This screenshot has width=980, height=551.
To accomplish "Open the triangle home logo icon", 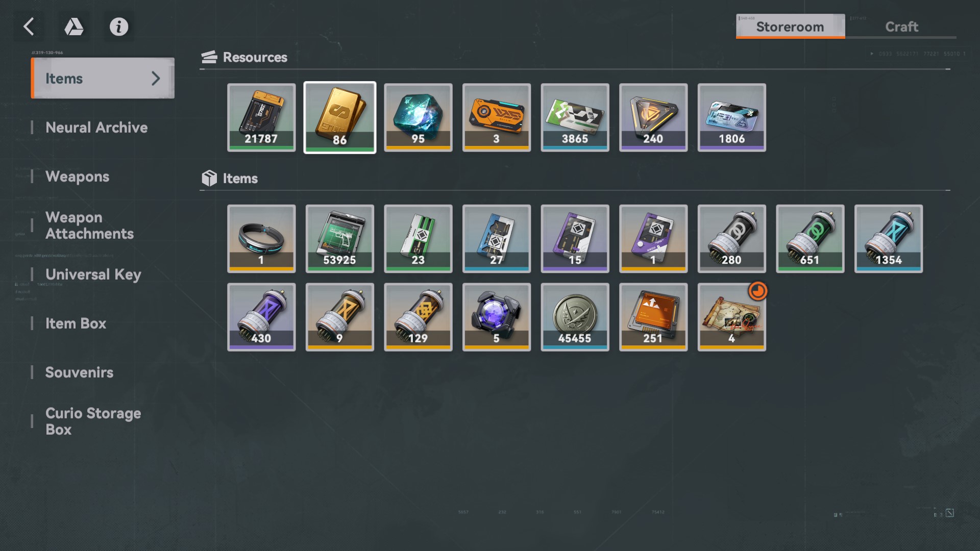I will click(74, 27).
